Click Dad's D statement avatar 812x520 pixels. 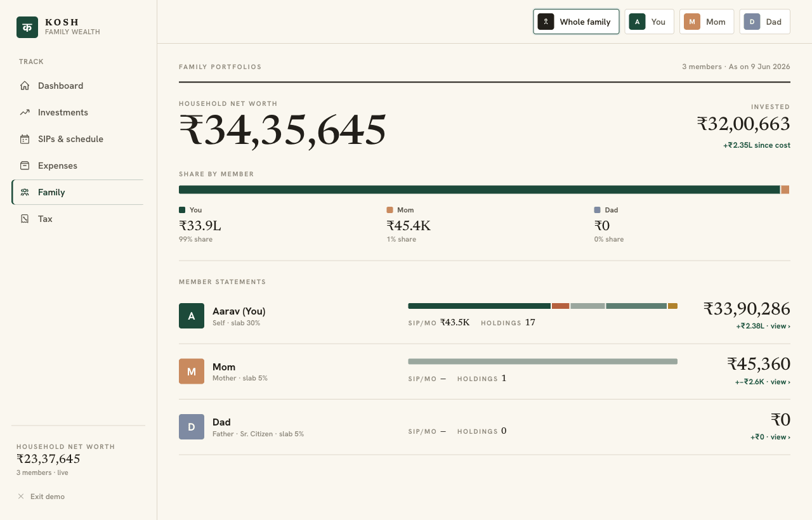[x=192, y=427]
